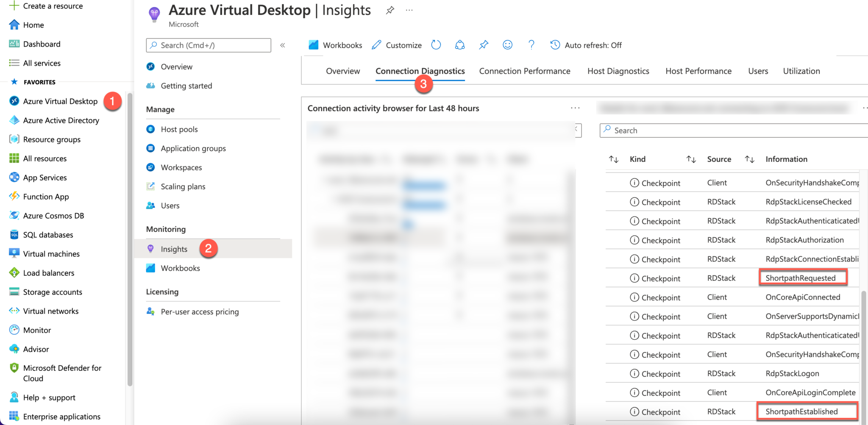Open the Workbooks toolbar button
The image size is (868, 425).
[335, 45]
